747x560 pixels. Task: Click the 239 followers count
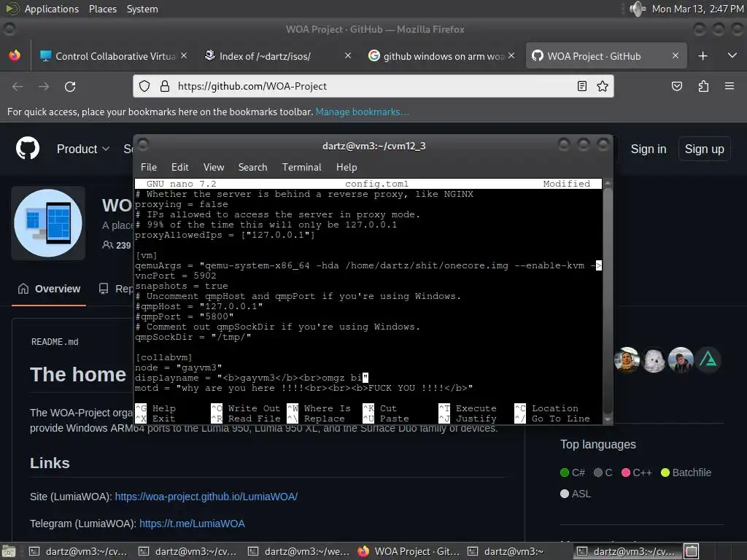pyautogui.click(x=117, y=245)
